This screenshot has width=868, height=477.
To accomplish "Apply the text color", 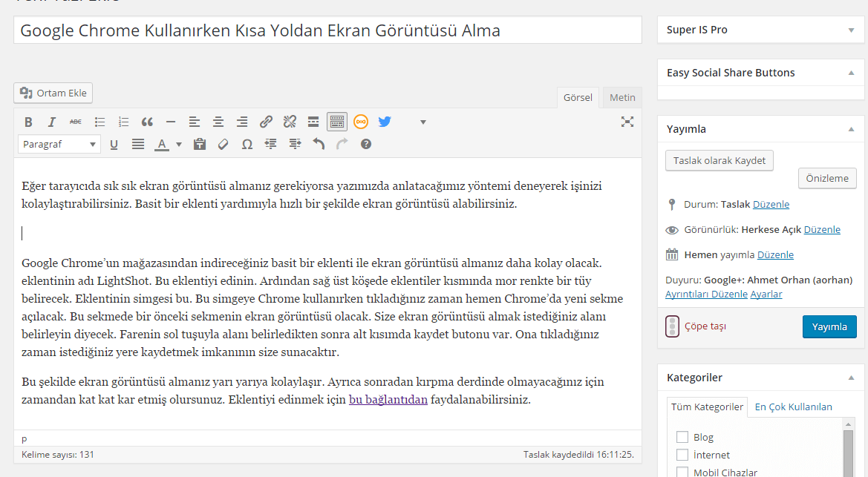I will pos(161,145).
